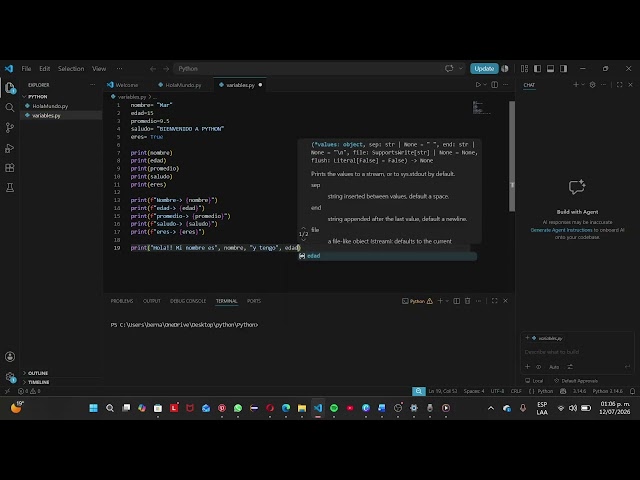Click the Run Python File play button
The width and height of the screenshot is (640, 480).
[478, 85]
